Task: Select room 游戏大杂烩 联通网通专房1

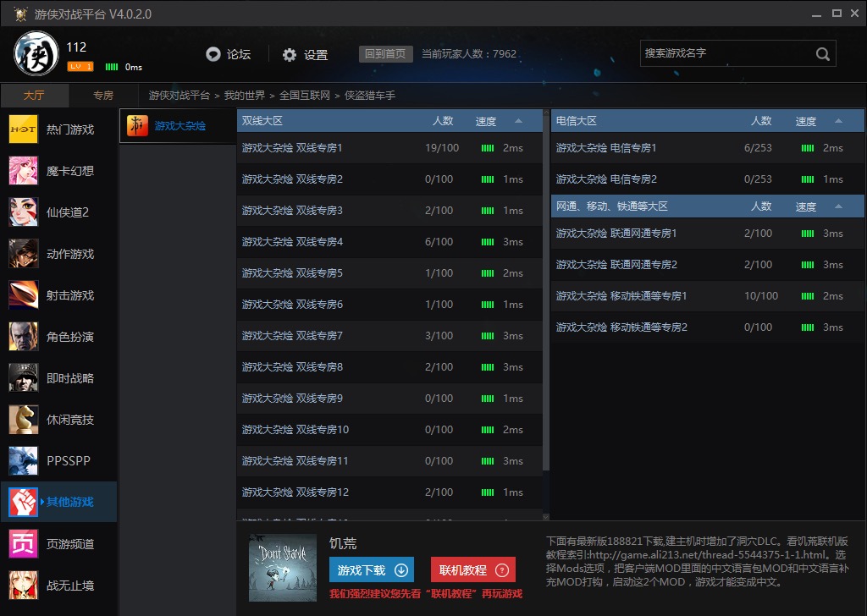Action: coord(707,234)
